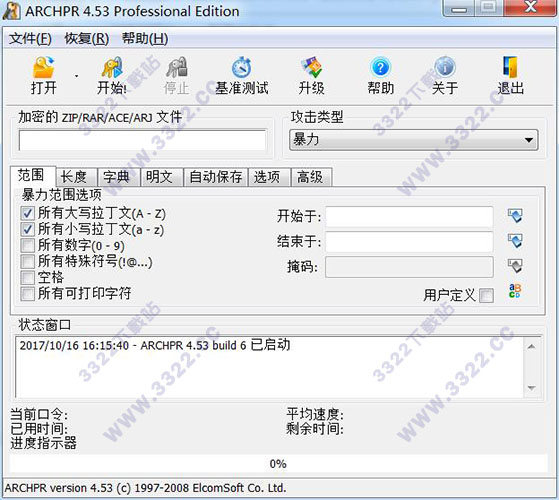The image size is (559, 500).
Task: Click the 剩余时间: label
Action: [315, 429]
